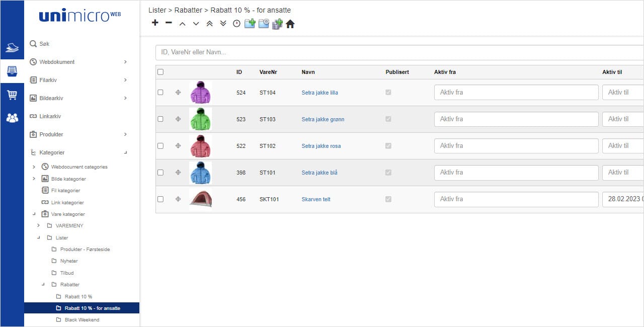Screen dimensions: 644x327
Task: Check the row checkbox for Skarven telt
Action: point(160,199)
